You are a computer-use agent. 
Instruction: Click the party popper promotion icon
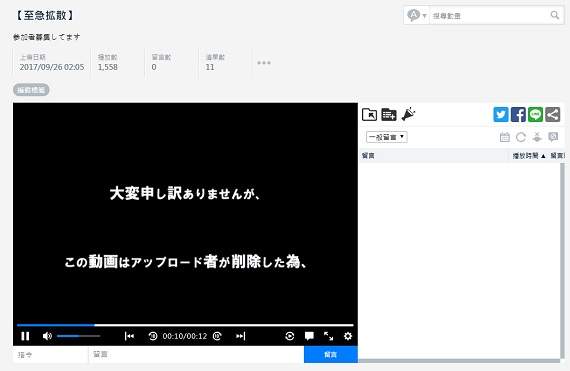coord(408,114)
